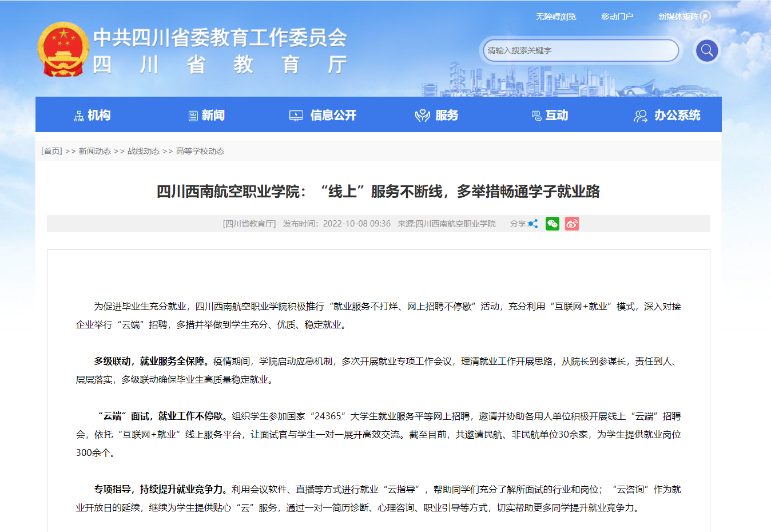Click the 来源:四川西南航空职业学院 text
771x532 pixels.
(x=447, y=224)
